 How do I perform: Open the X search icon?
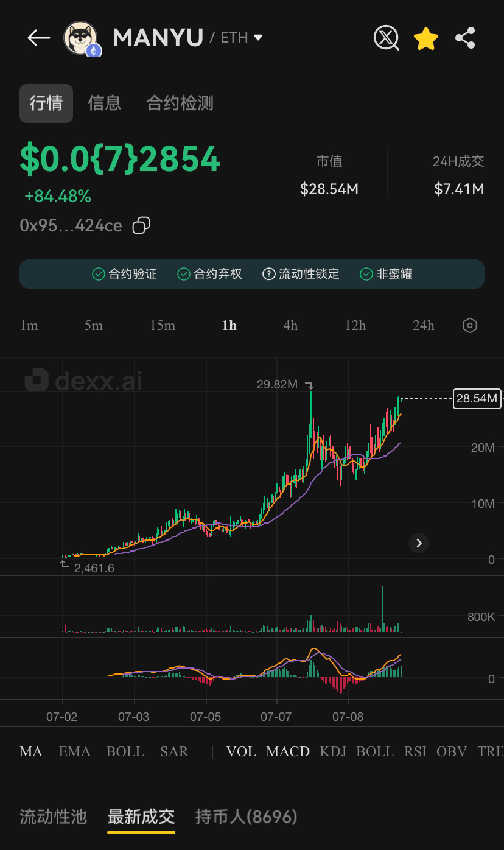[x=386, y=38]
